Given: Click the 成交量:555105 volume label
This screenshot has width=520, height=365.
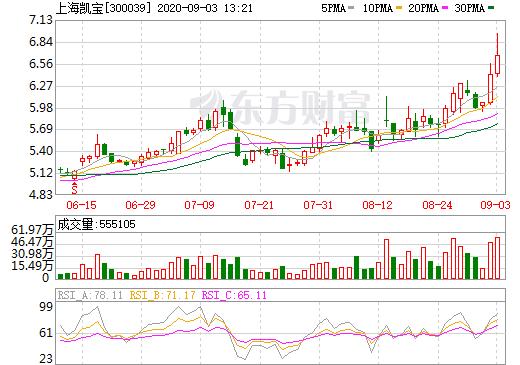Looking at the screenshot, I should [97, 224].
